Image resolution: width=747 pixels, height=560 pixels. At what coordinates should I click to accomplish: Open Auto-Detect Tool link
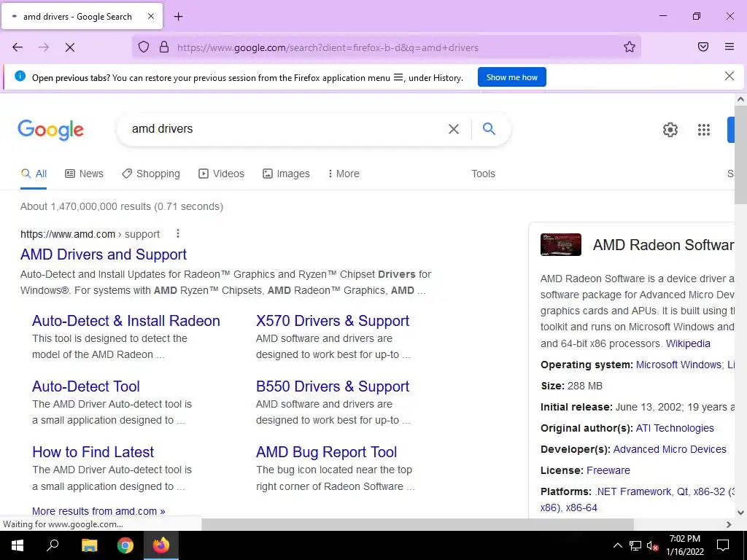point(86,386)
